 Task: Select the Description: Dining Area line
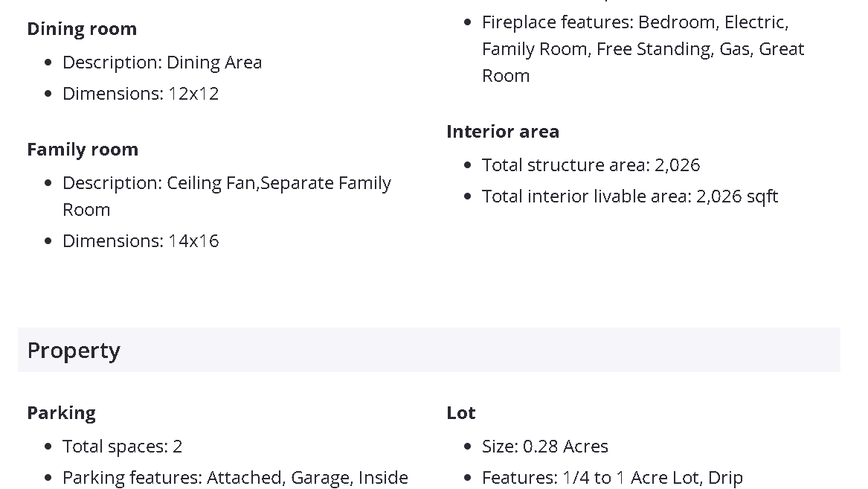[x=161, y=63]
